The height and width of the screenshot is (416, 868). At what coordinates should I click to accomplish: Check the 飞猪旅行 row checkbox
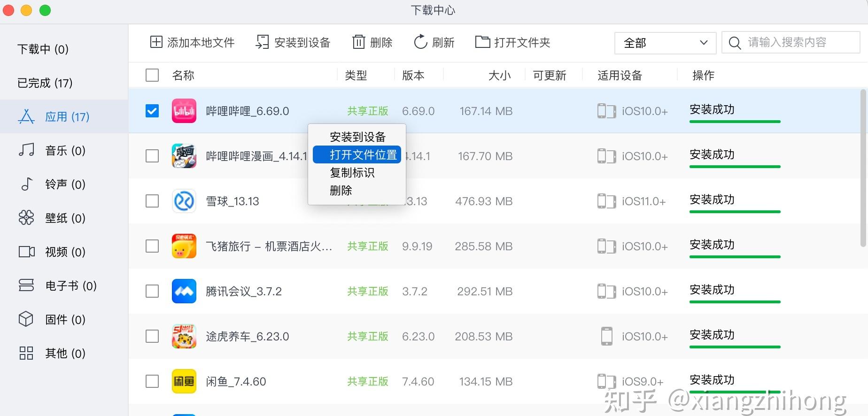tap(152, 246)
